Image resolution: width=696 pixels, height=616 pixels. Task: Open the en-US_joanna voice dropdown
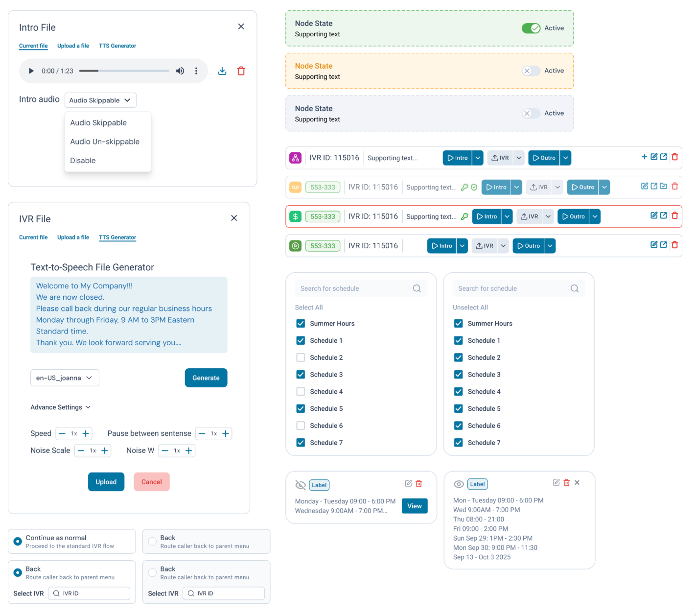tap(65, 378)
